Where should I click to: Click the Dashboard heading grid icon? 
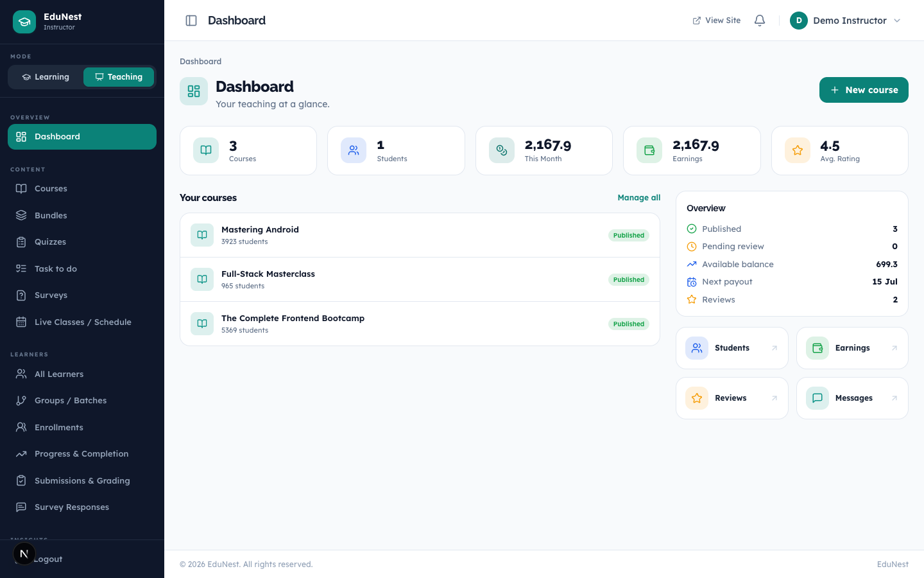click(x=194, y=91)
